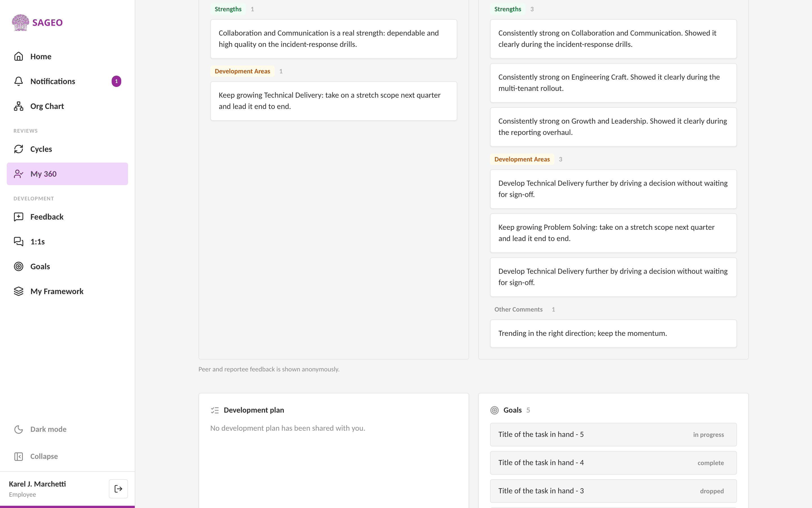Click the Home house icon
The width and height of the screenshot is (812, 508).
pyautogui.click(x=18, y=56)
